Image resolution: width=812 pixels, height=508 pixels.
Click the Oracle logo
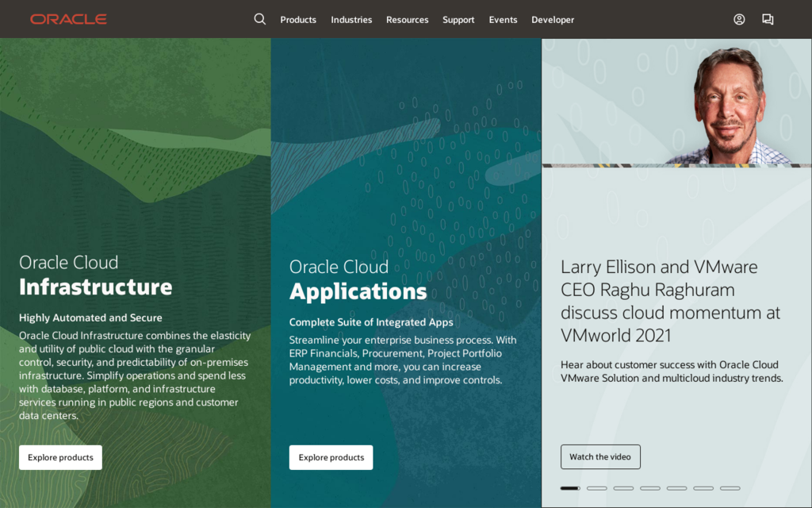point(68,19)
